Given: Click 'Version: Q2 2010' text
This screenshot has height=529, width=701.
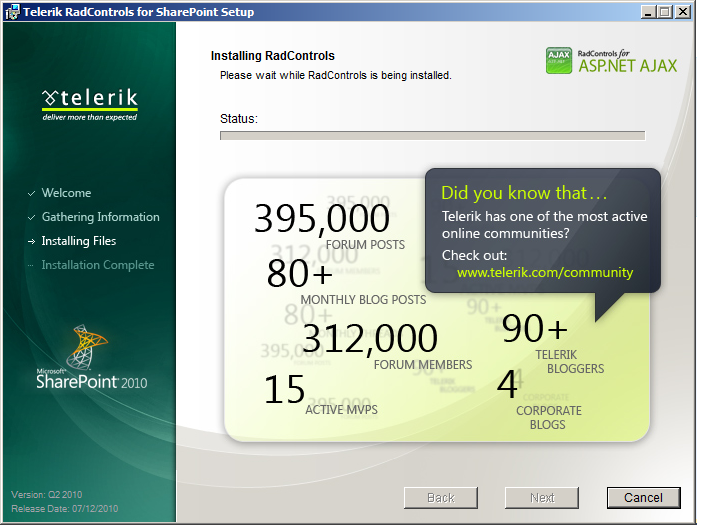Looking at the screenshot, I should (46, 495).
